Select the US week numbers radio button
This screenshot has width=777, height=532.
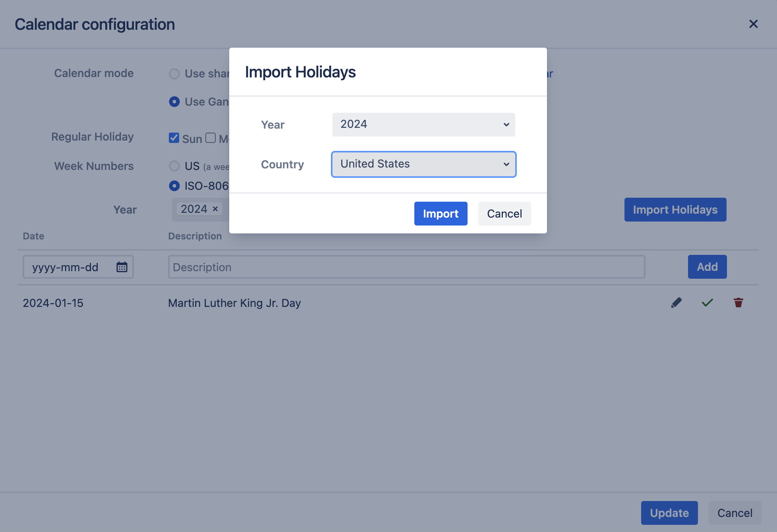[174, 166]
